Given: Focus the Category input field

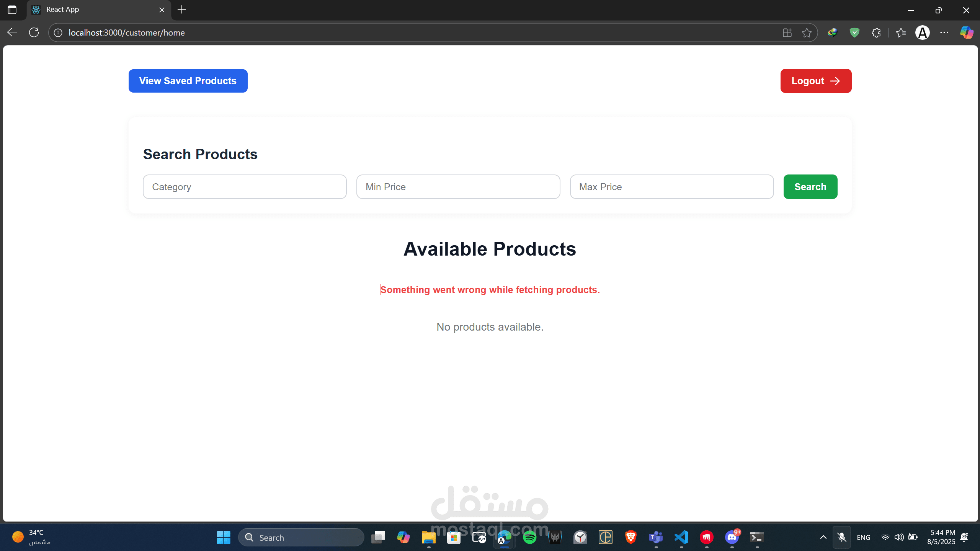Looking at the screenshot, I should point(245,187).
